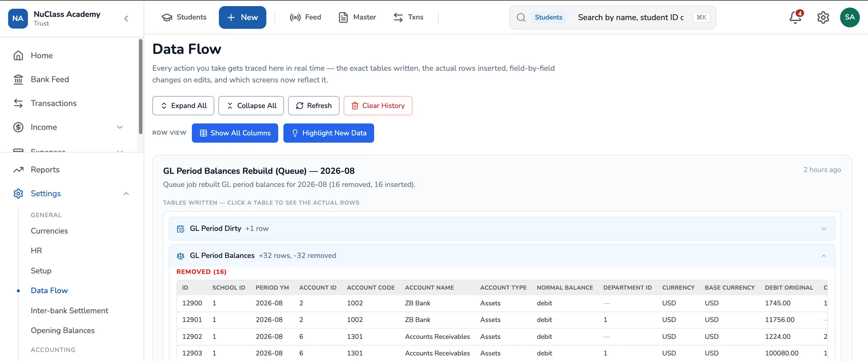Viewport: 868px width, 361px height.
Task: Select Data Flow in Settings menu
Action: pyautogui.click(x=49, y=291)
